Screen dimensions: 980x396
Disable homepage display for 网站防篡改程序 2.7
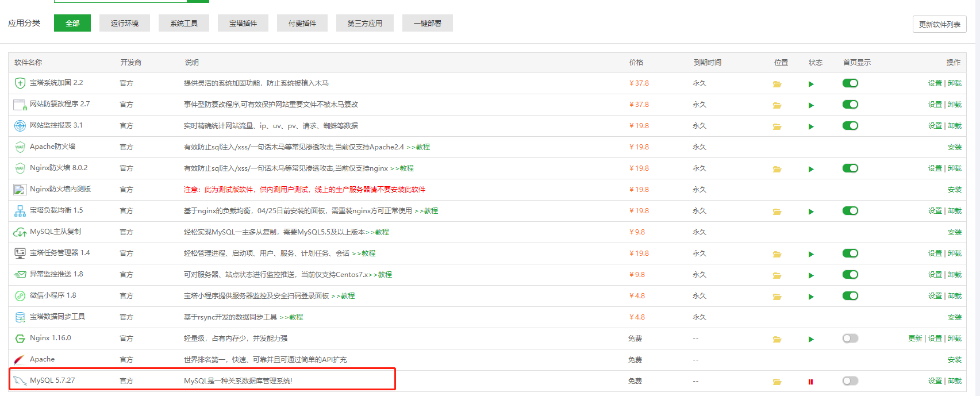click(850, 105)
